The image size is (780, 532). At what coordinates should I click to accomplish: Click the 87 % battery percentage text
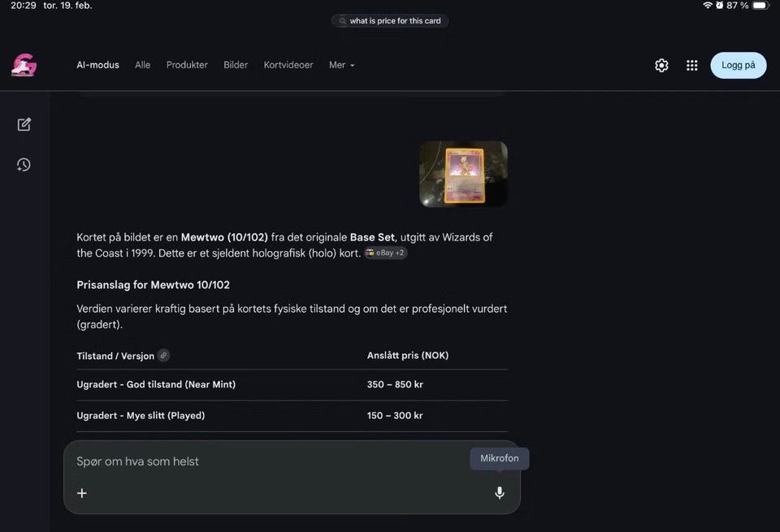pyautogui.click(x=737, y=6)
